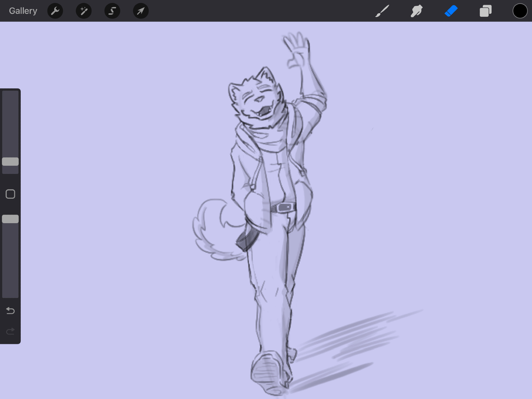Click the brush size slider handle

pyautogui.click(x=10, y=161)
